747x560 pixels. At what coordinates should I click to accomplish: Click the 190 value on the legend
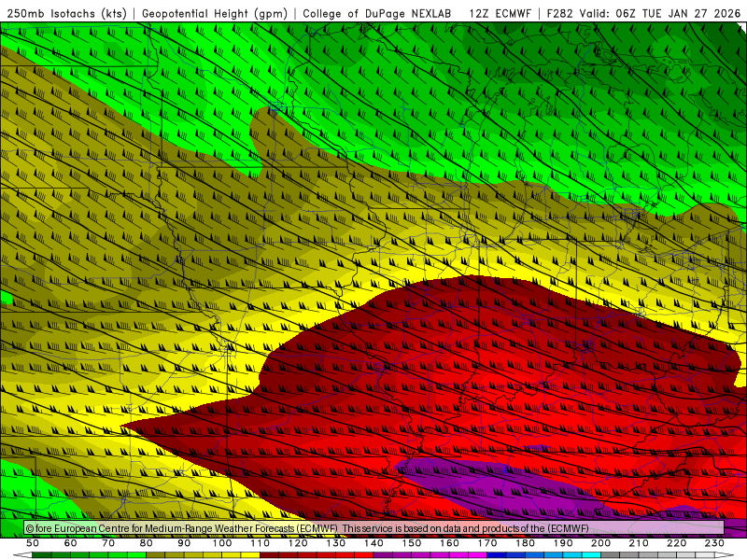click(563, 543)
